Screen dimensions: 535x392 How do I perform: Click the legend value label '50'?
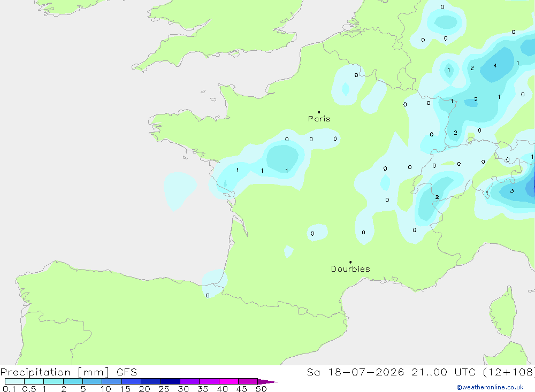261,389
